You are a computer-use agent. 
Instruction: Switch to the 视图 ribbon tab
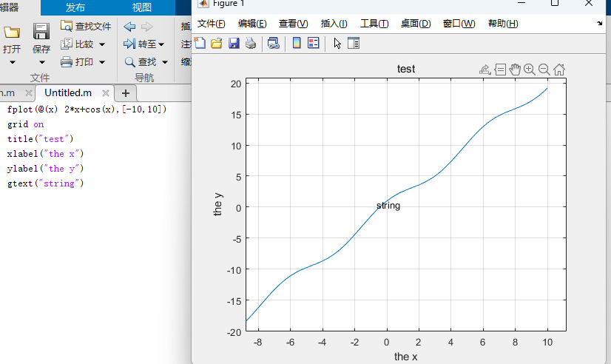tap(141, 7)
